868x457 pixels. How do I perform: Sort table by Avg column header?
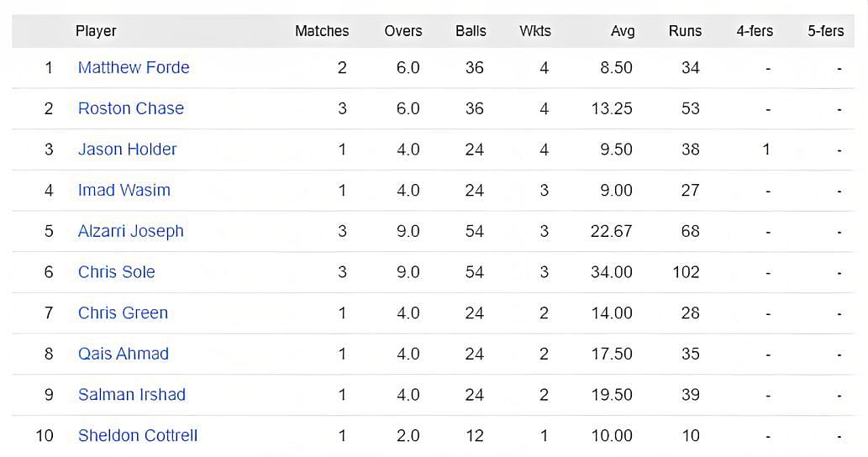(x=623, y=31)
